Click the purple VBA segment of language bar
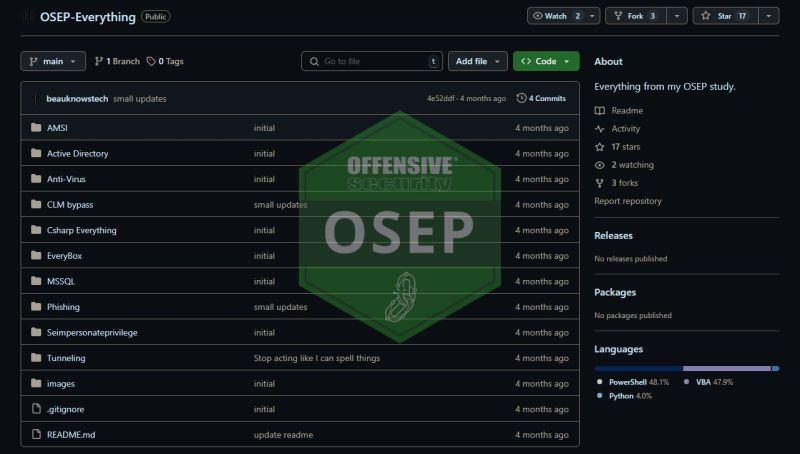The width and height of the screenshot is (800, 454). 727,368
